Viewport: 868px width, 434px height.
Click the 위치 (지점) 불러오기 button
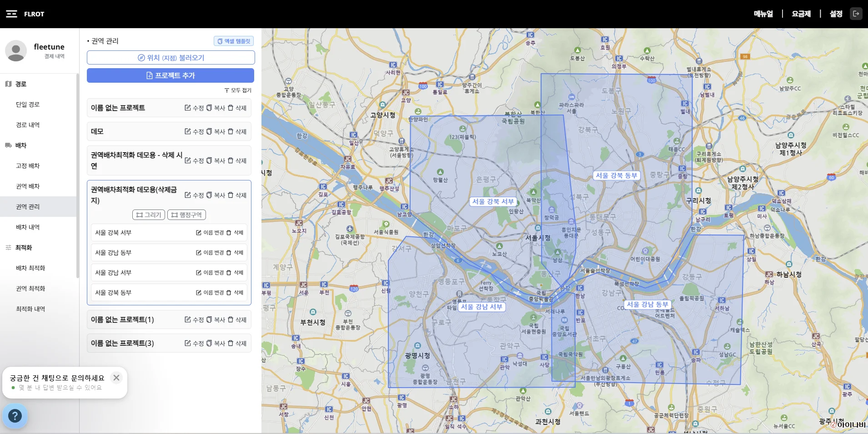point(171,58)
